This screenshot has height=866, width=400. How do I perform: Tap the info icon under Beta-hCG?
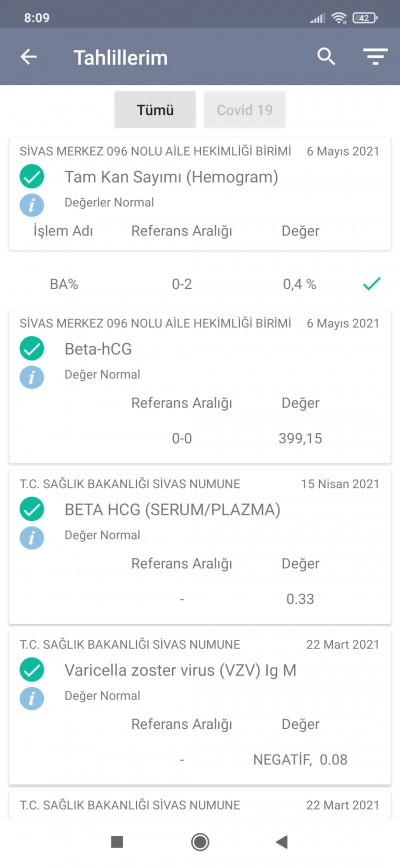[x=31, y=376]
